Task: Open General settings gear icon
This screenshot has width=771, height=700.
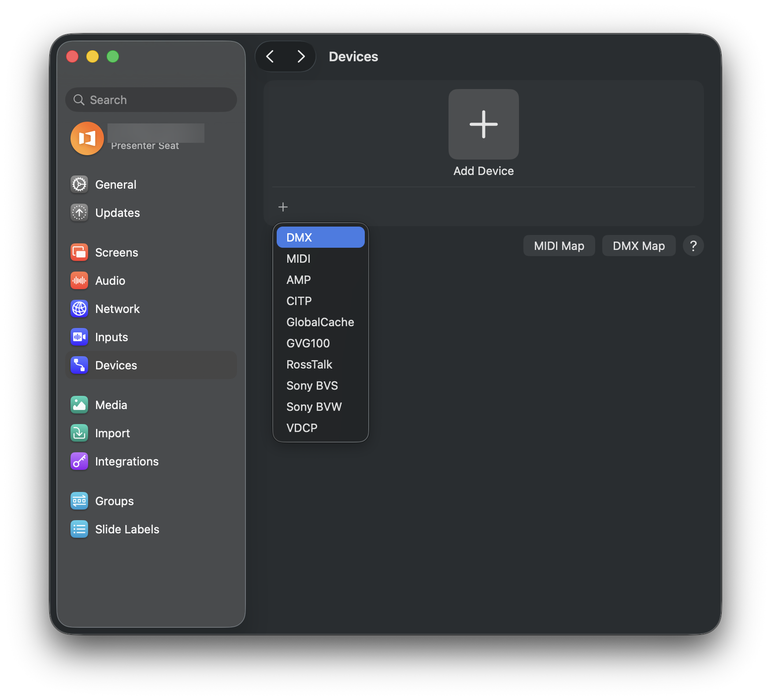Action: pos(79,184)
